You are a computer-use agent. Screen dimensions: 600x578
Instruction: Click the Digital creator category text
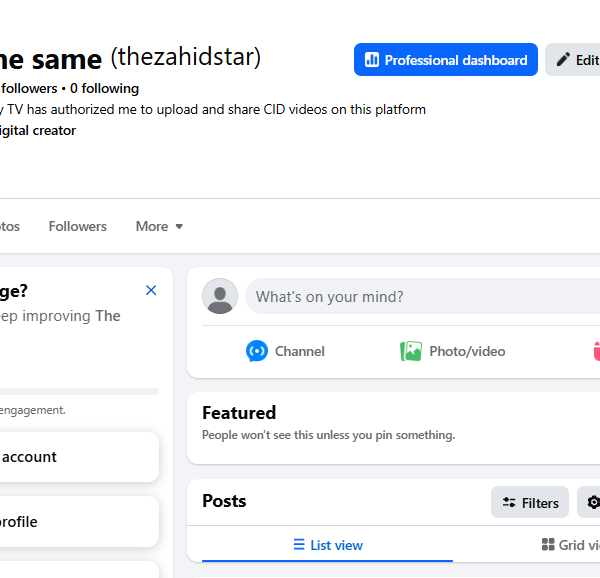coord(38,130)
